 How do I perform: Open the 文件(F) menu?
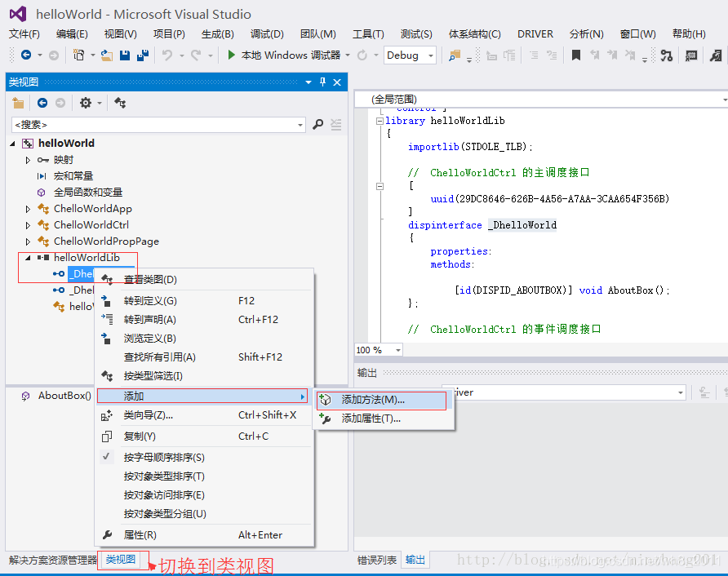click(x=24, y=34)
